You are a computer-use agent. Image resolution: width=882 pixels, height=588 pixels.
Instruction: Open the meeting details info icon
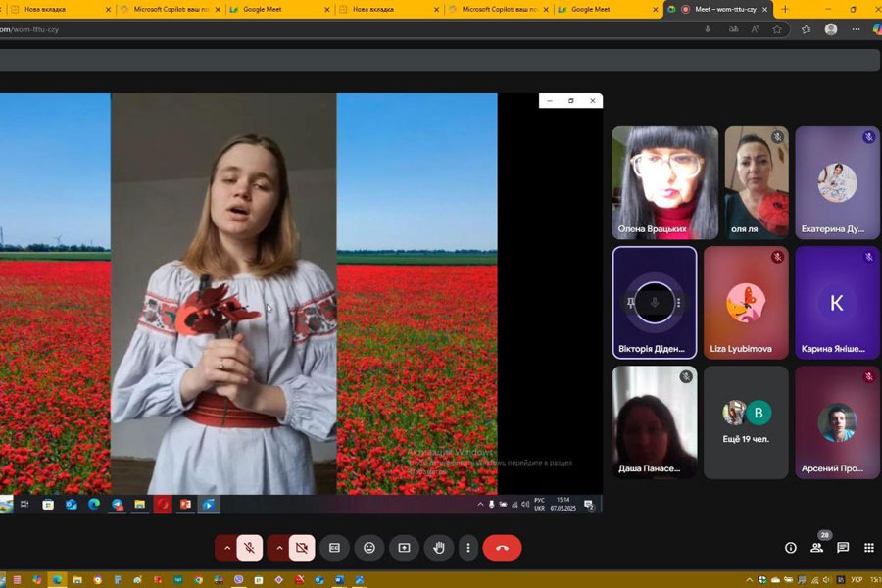point(791,548)
